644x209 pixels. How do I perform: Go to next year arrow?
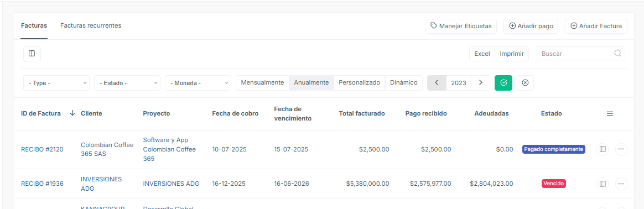coord(481,82)
